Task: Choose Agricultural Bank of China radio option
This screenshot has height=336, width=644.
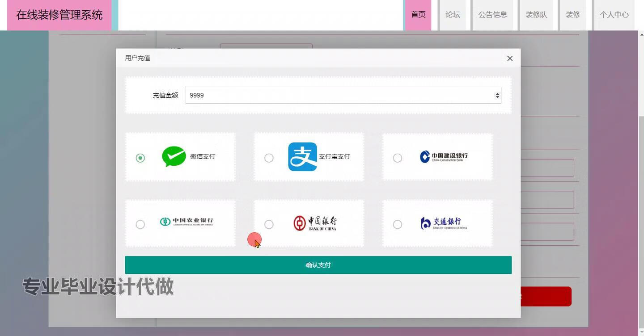Action: (x=140, y=224)
